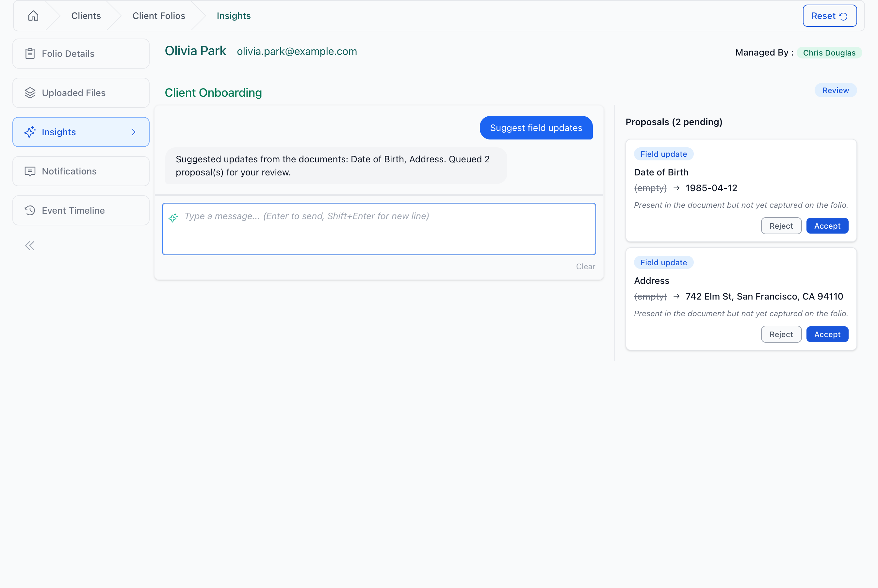Reject the Date of Birth proposal
This screenshot has height=588, width=878.
[x=781, y=226]
